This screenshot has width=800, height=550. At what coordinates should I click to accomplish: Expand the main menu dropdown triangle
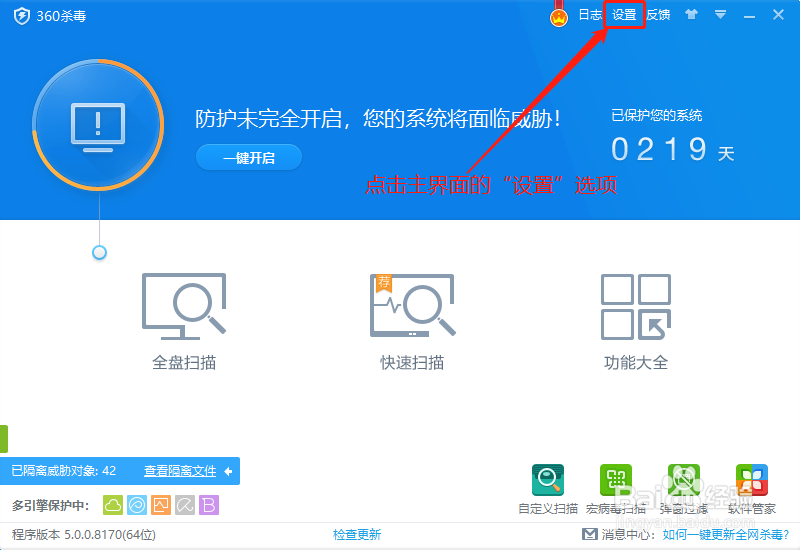pos(720,15)
